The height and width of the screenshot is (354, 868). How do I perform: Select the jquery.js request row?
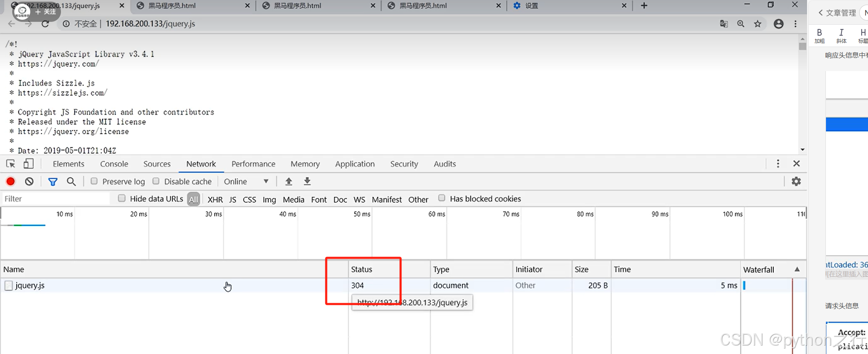point(403,285)
